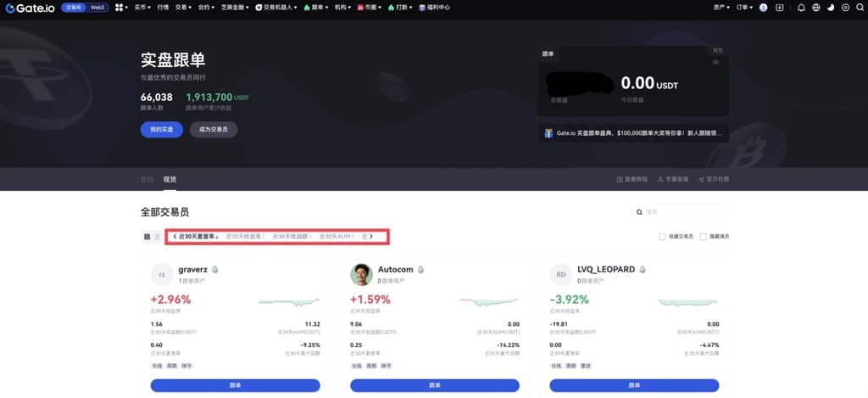Click the 我的实盘 button

pos(161,130)
